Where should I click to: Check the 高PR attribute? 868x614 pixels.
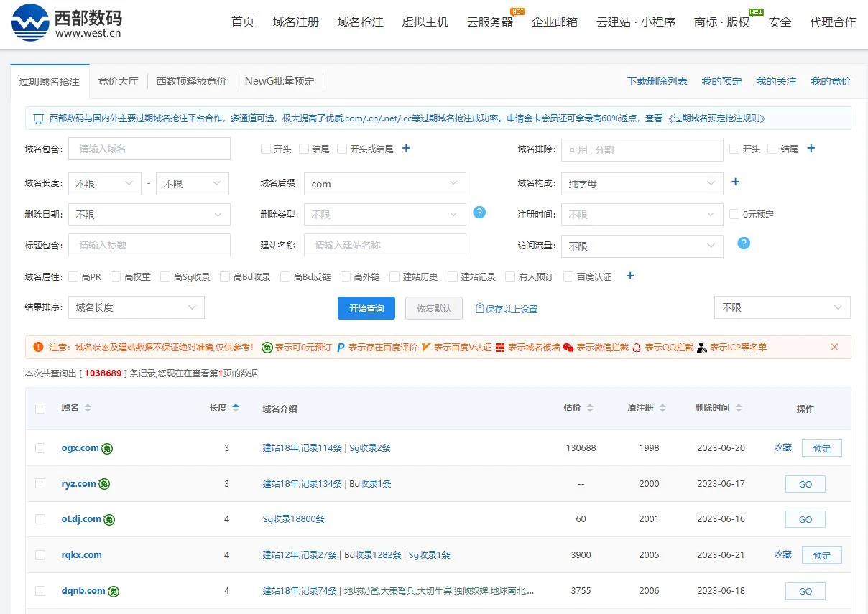[73, 276]
